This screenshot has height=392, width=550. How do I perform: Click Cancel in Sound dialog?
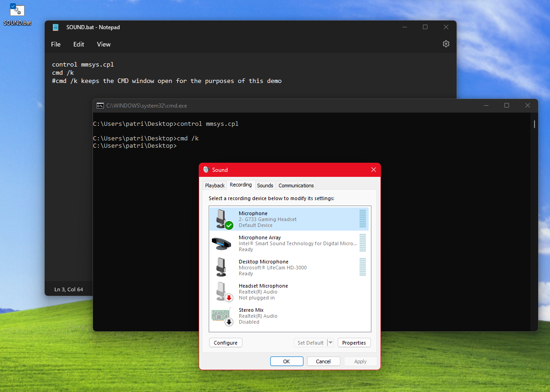[x=324, y=361]
